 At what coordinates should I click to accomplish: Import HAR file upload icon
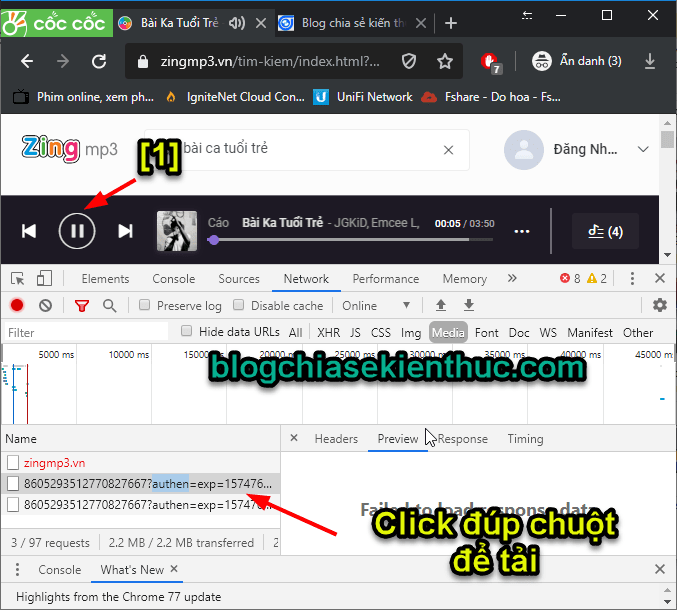point(441,305)
